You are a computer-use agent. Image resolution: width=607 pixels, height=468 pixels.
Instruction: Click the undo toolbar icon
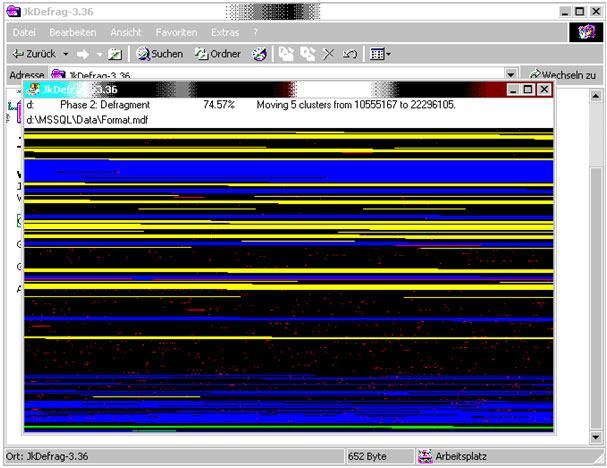(350, 54)
